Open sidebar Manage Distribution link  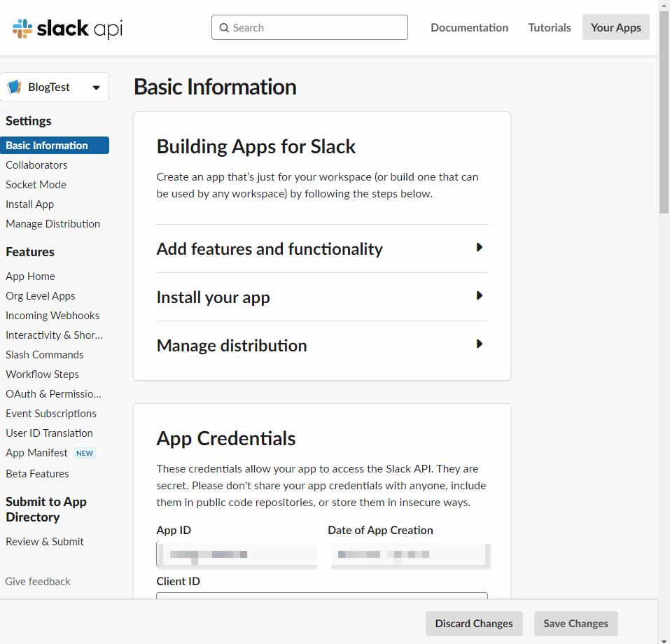pyautogui.click(x=53, y=224)
